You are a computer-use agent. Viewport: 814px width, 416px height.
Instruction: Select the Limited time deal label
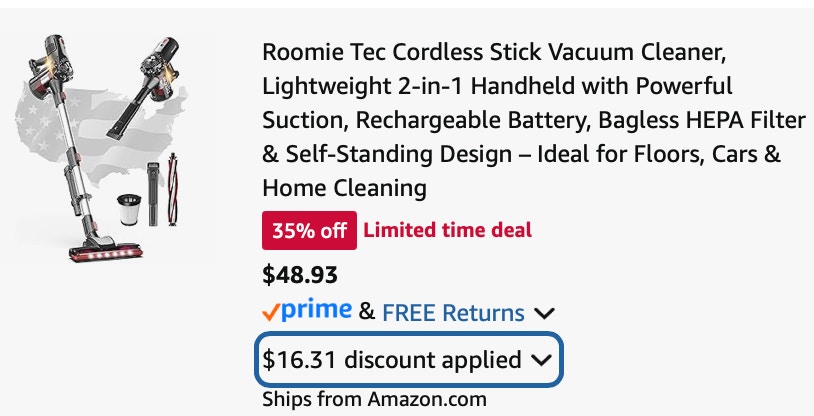tap(447, 230)
